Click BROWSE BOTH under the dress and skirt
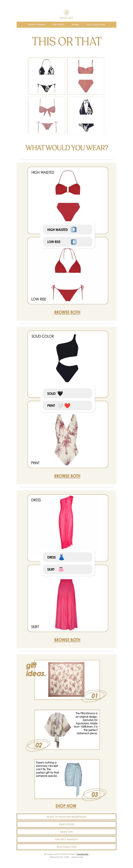 pyautogui.click(x=67, y=640)
